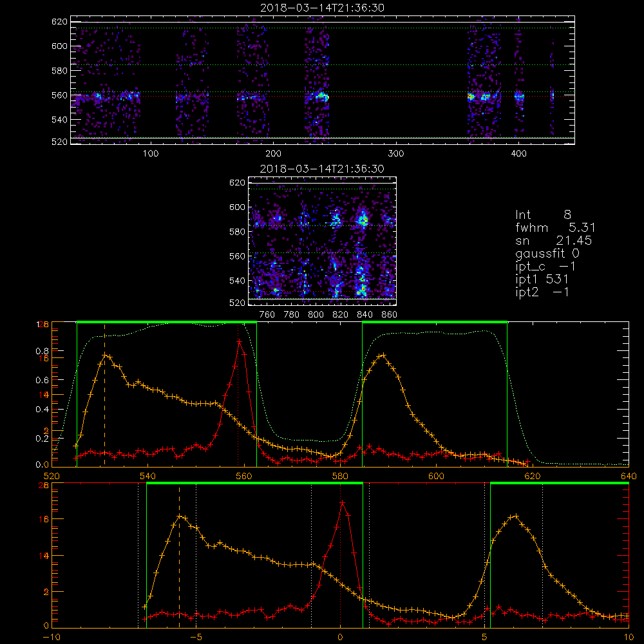Click y-axis label 600 of top spectrogram
Viewport: 644px width, 644px height.
(59, 46)
